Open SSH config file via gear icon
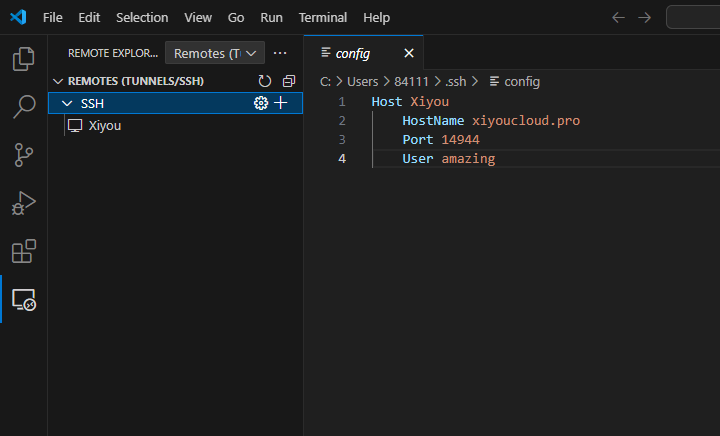720x436 pixels. 261,103
